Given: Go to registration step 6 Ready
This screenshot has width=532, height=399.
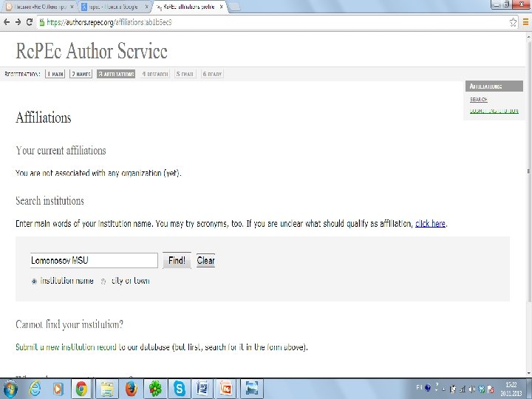Looking at the screenshot, I should click(212, 74).
